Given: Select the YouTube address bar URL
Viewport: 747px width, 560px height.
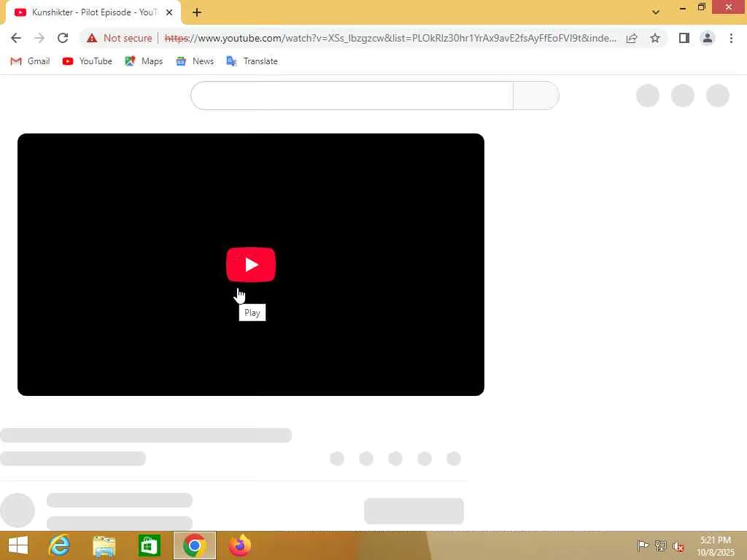Looking at the screenshot, I should pyautogui.click(x=390, y=38).
